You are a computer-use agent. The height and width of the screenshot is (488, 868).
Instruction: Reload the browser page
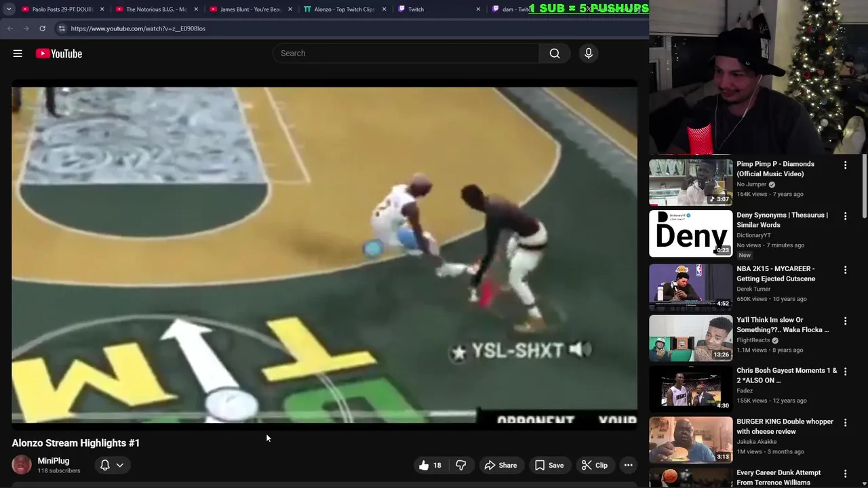pyautogui.click(x=42, y=28)
